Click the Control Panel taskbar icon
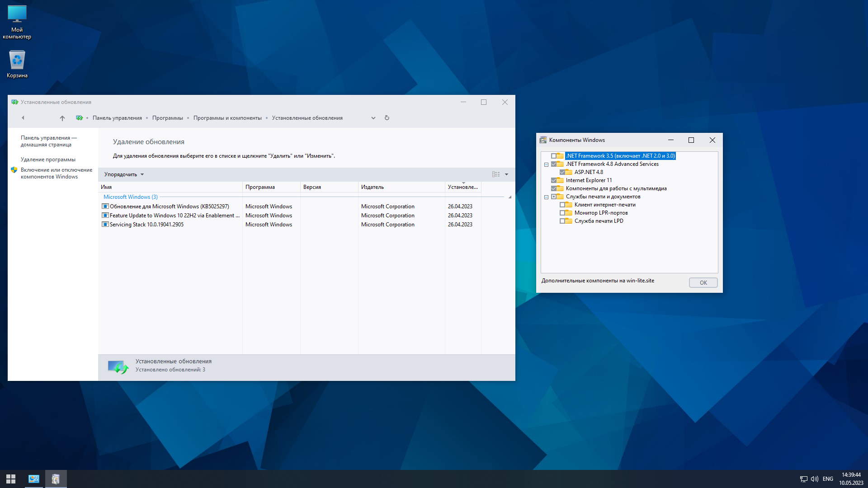The image size is (868, 488). click(34, 479)
